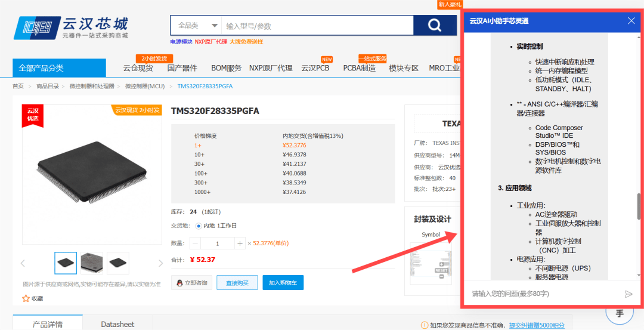Image resolution: width=644 pixels, height=330 pixels.
Task: Switch to 产品详情 tab
Action: point(48,324)
